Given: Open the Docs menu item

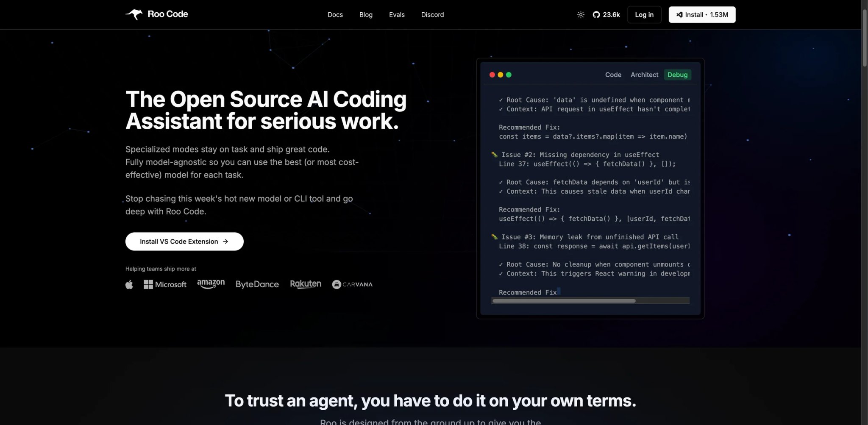Looking at the screenshot, I should pyautogui.click(x=335, y=15).
